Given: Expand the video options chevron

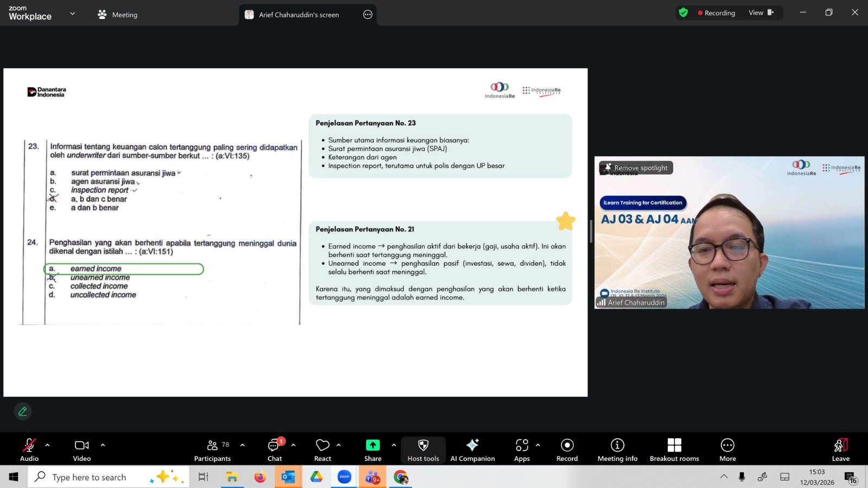Looking at the screenshot, I should tap(103, 445).
